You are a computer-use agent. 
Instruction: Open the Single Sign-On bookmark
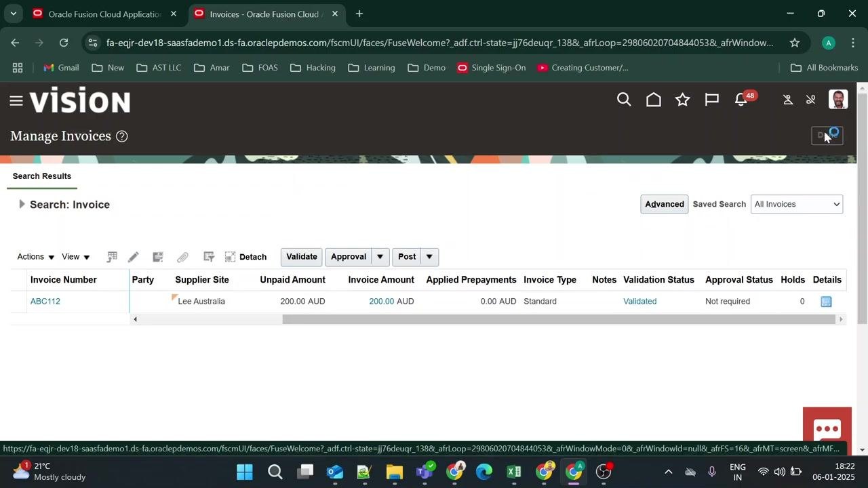[x=492, y=68]
